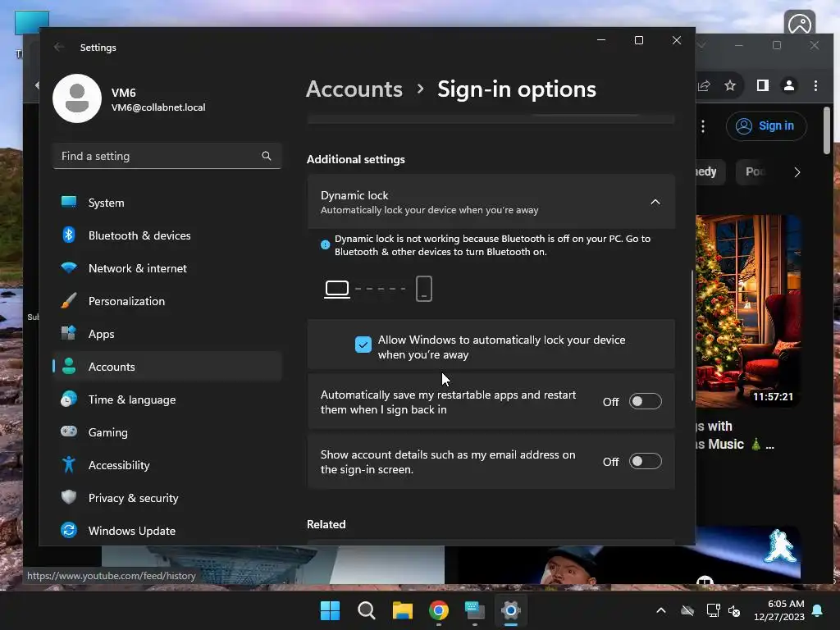Screen dimensions: 840x630
Task: Toggle Chrome side panel icon
Action: 763,85
